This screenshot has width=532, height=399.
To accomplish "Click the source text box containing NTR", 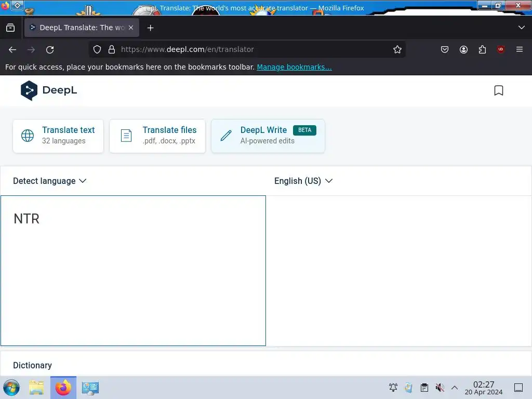I will [x=133, y=271].
